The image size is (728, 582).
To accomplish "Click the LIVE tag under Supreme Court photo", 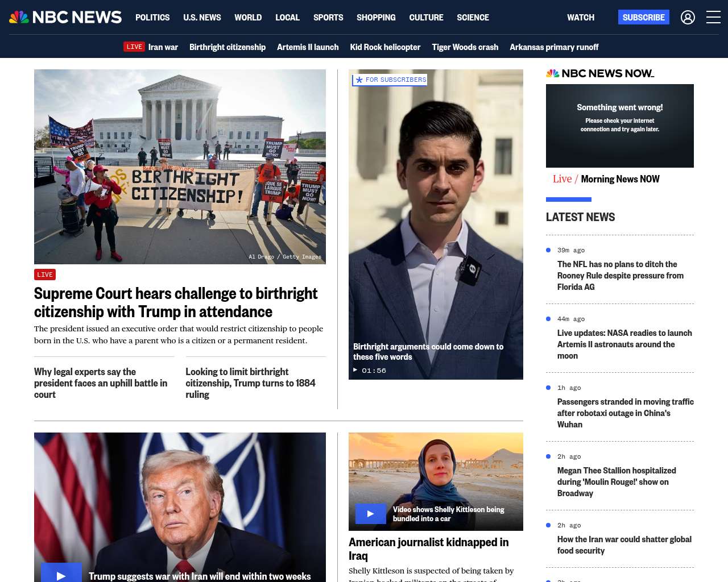I will (45, 275).
